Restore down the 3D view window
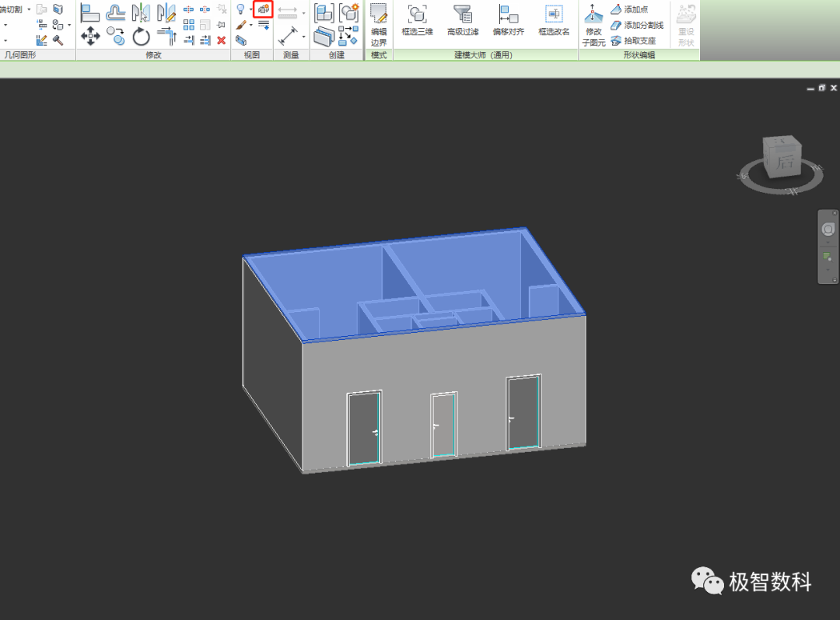The width and height of the screenshot is (840, 620). (x=822, y=88)
